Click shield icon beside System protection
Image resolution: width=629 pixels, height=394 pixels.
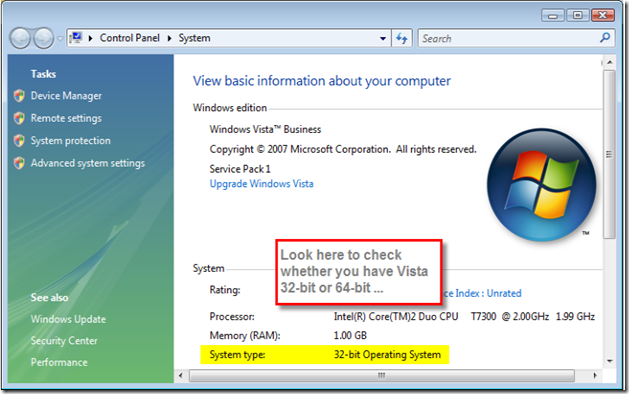pyautogui.click(x=19, y=141)
